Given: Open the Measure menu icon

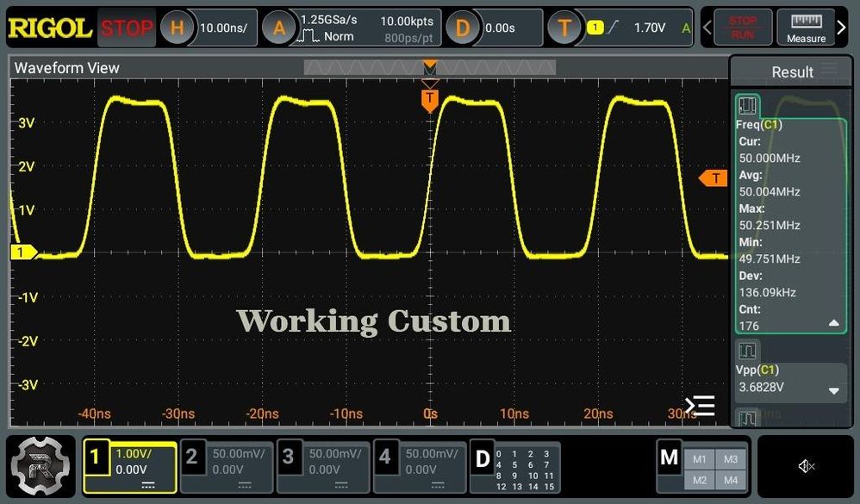Looking at the screenshot, I should coord(808,27).
